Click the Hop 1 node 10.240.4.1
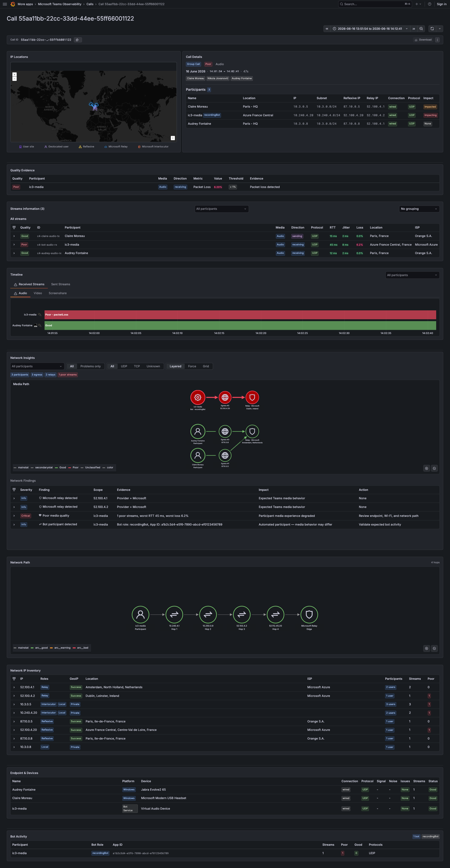Viewport: 450px width, 868px height. coord(174,615)
